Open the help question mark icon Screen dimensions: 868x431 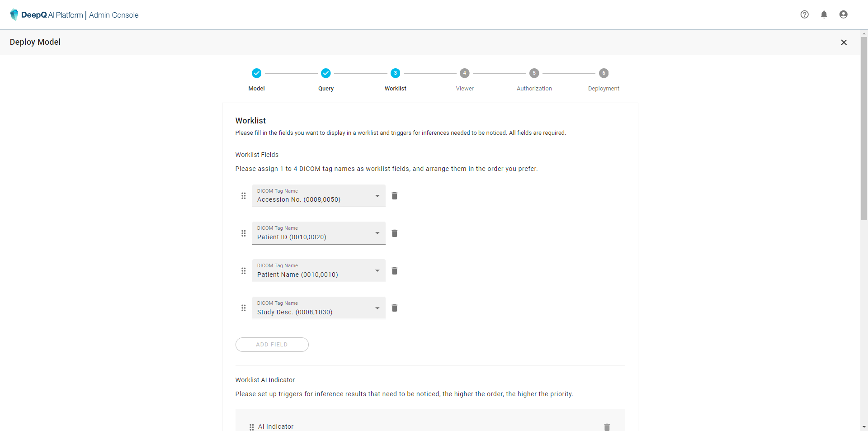point(804,14)
